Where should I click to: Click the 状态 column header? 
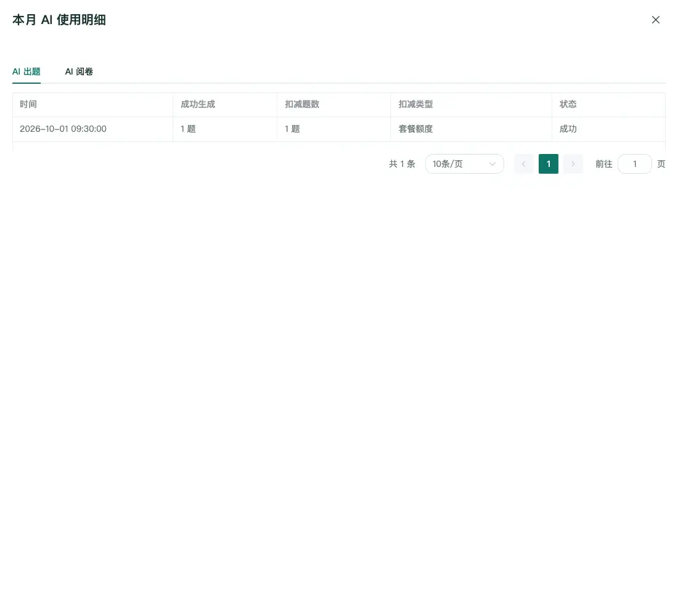(608, 104)
